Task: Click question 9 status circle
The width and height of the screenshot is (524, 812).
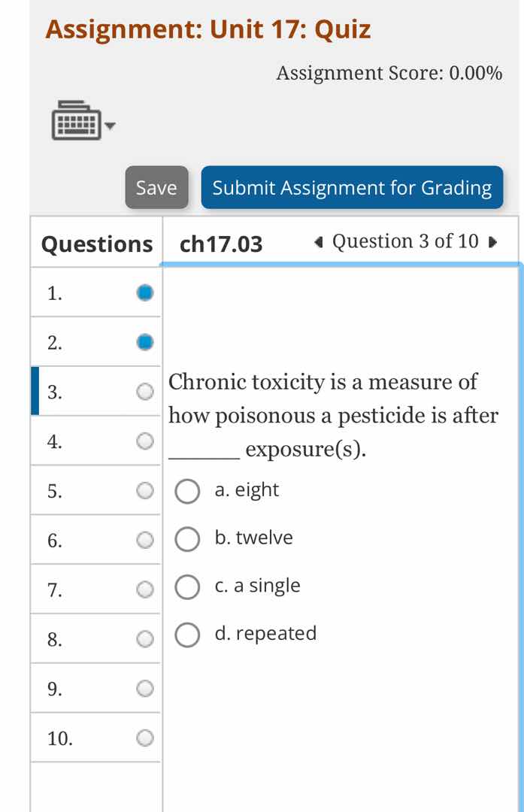Action: [x=145, y=688]
